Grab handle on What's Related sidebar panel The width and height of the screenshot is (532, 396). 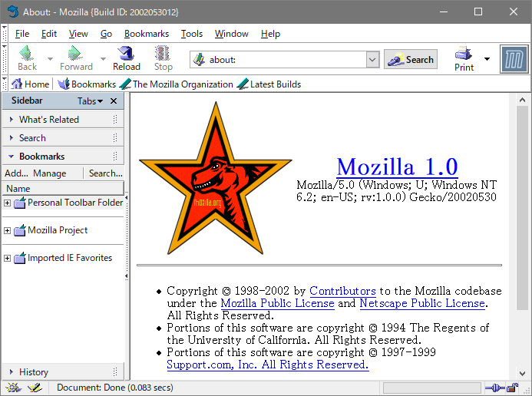[x=115, y=120]
